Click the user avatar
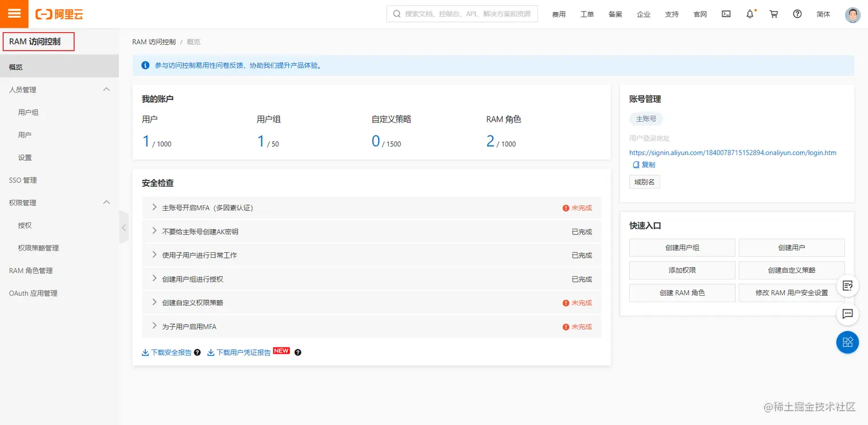Image resolution: width=868 pixels, height=425 pixels. [852, 14]
